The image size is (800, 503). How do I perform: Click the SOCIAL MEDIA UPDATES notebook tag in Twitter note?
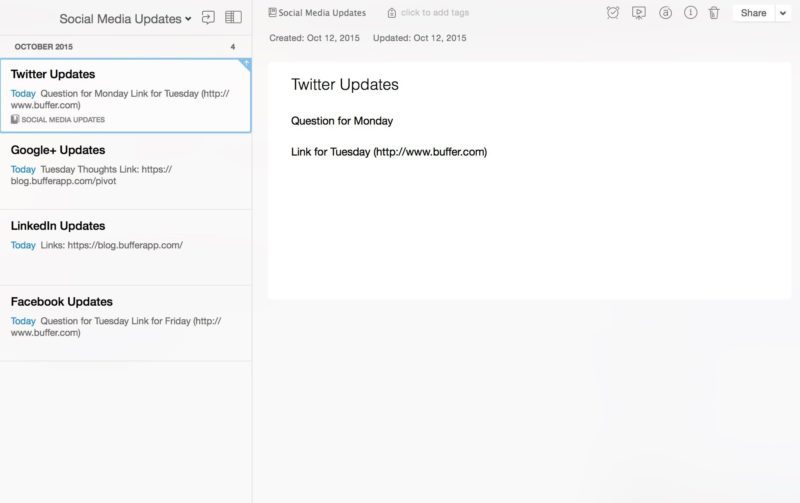63,119
